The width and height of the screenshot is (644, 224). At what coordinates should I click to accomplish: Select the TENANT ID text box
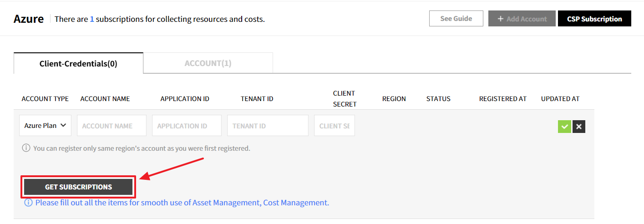coord(268,126)
